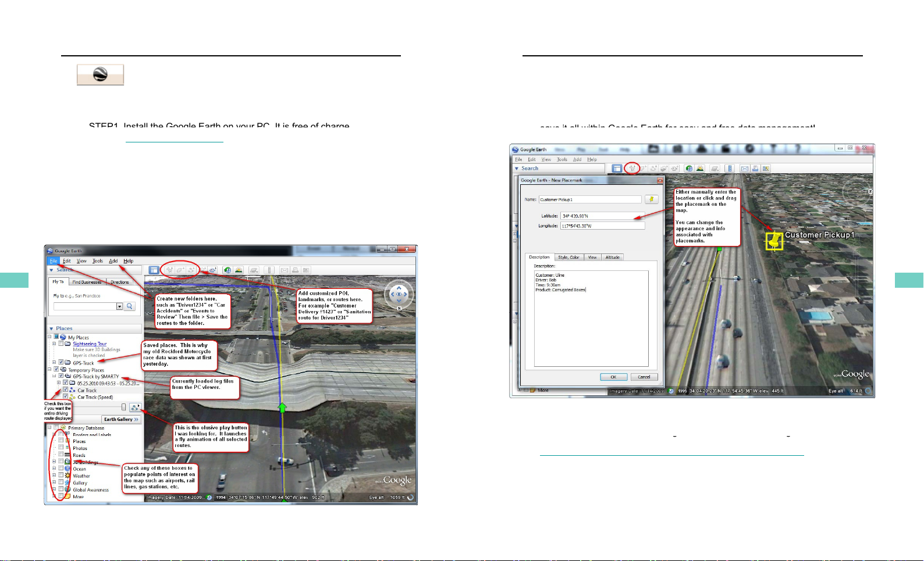Select the ruler tool in Places-panel Google Earth window
924x561 pixels.
pos(269,270)
